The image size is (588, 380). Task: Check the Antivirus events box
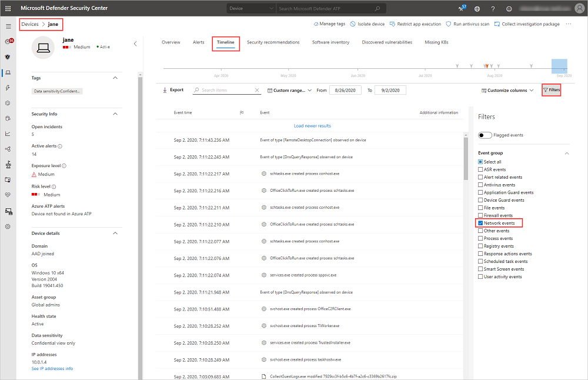(480, 185)
